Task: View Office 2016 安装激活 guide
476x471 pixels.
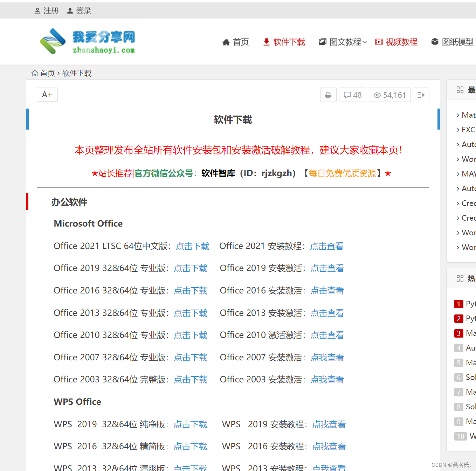Action: (x=327, y=291)
